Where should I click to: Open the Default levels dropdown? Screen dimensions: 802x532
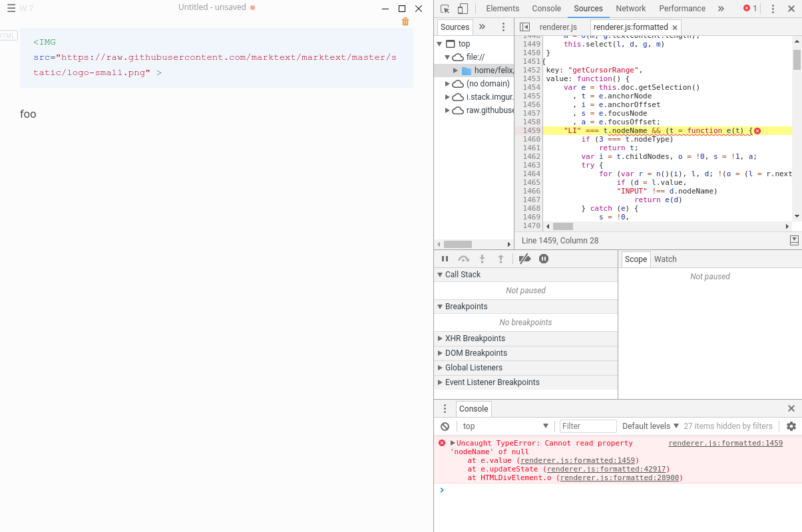[650, 426]
